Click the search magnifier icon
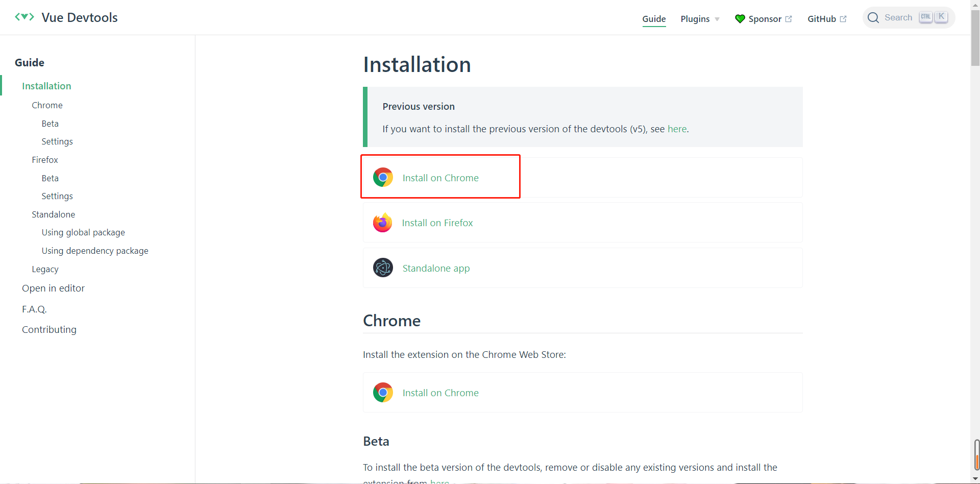The width and height of the screenshot is (980, 484). 873,18
